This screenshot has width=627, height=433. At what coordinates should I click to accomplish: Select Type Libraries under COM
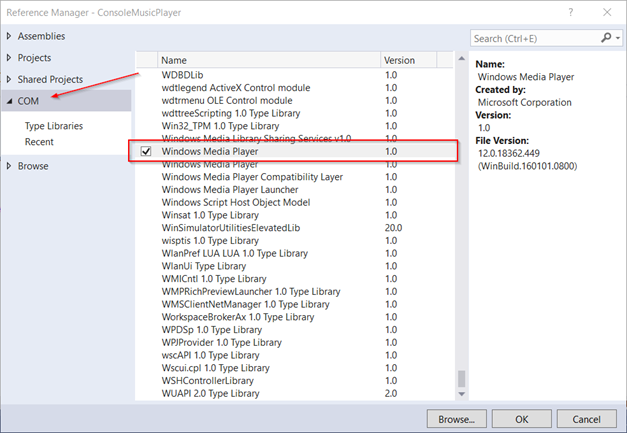tap(54, 126)
